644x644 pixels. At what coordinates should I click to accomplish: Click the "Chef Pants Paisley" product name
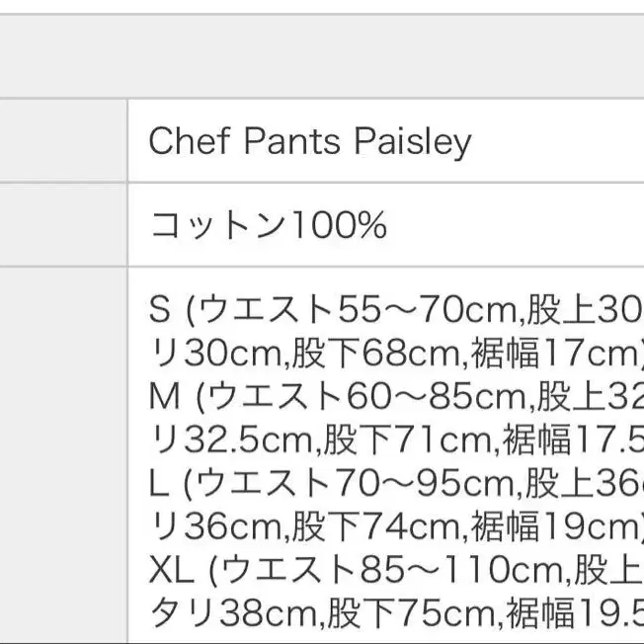point(309,142)
